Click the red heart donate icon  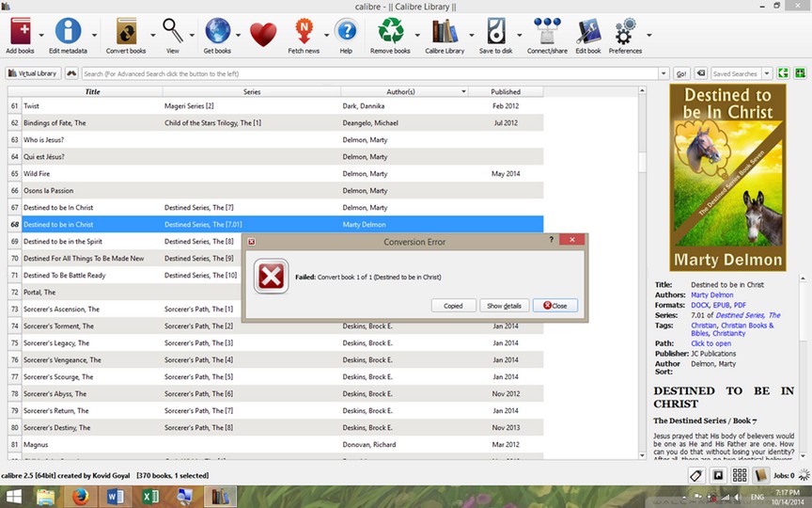[x=263, y=35]
